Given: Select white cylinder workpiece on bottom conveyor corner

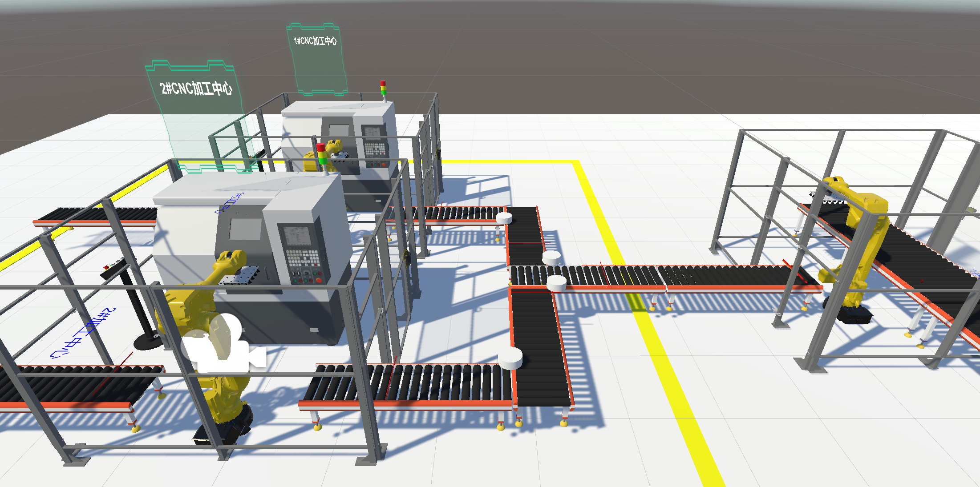Looking at the screenshot, I should [x=510, y=358].
